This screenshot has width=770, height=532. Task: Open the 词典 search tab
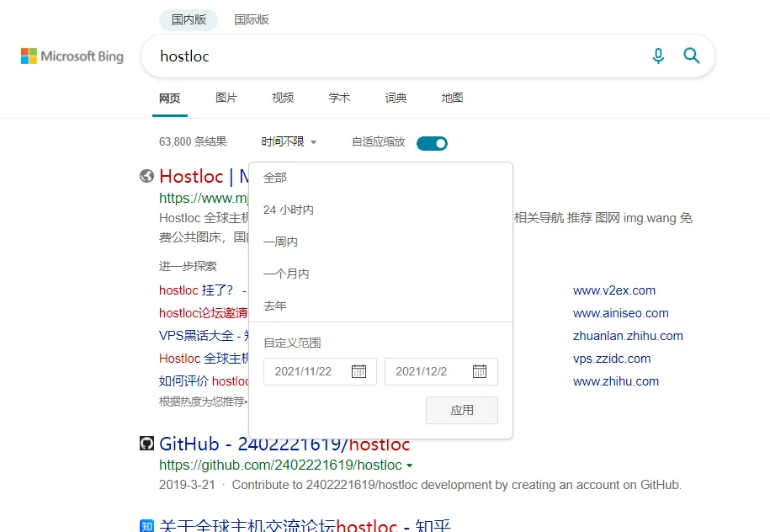click(396, 98)
